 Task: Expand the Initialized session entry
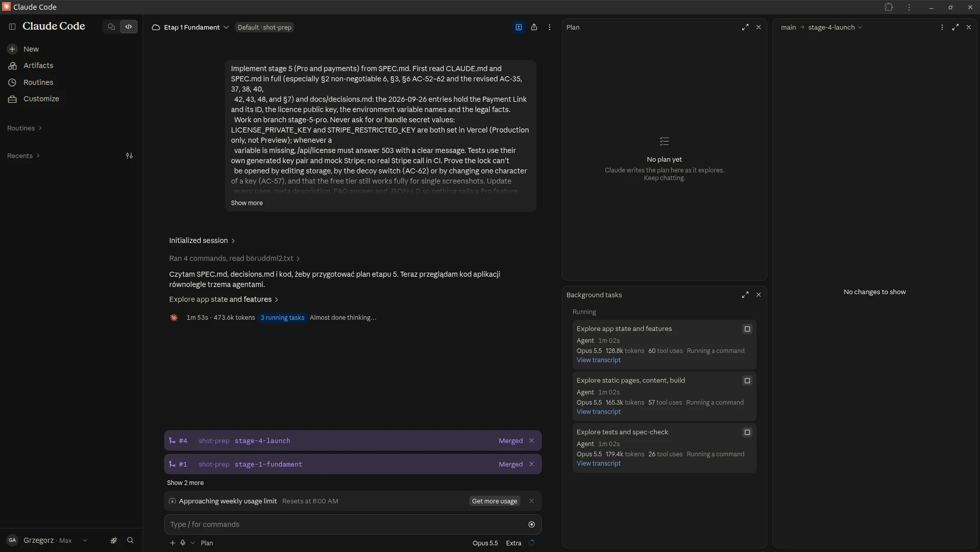pyautogui.click(x=202, y=240)
